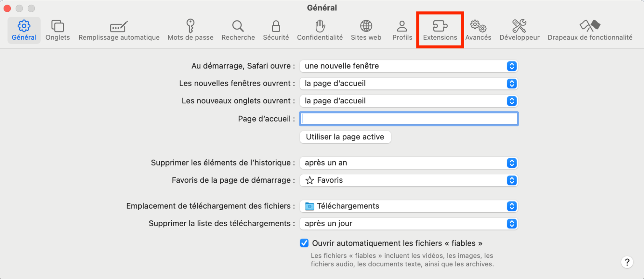Select the Avancés gears tab
644x279 pixels.
pos(478,30)
